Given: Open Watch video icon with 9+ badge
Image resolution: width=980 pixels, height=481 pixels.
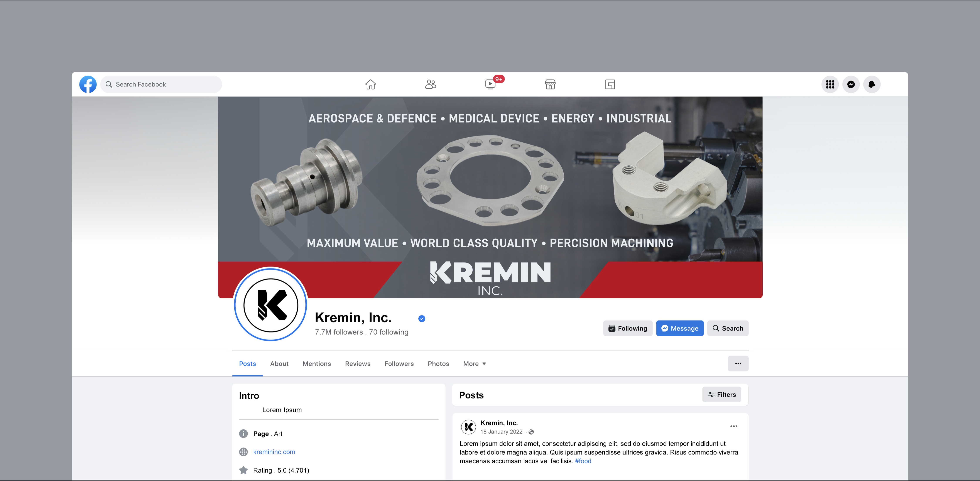Looking at the screenshot, I should [x=491, y=84].
